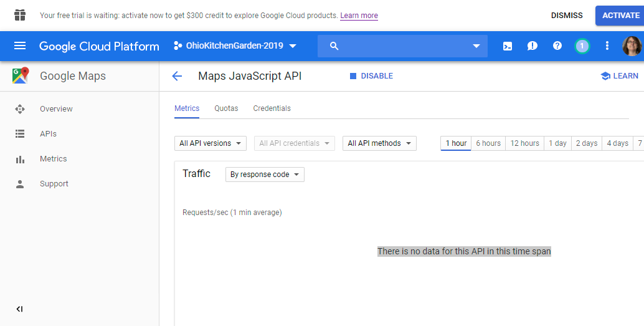644x326 pixels.
Task: Select the 2 days time range
Action: click(x=587, y=143)
